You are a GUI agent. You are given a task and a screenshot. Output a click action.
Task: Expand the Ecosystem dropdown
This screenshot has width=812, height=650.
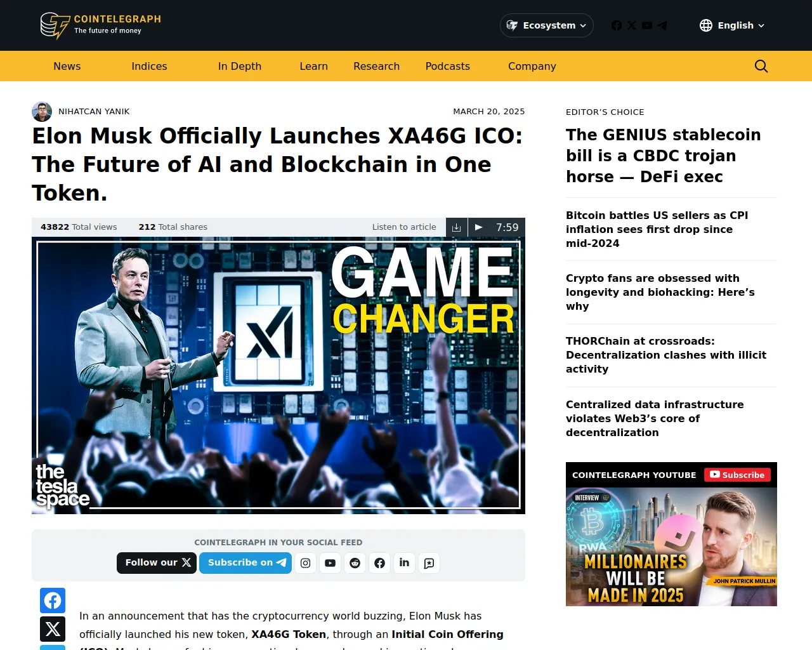(547, 25)
